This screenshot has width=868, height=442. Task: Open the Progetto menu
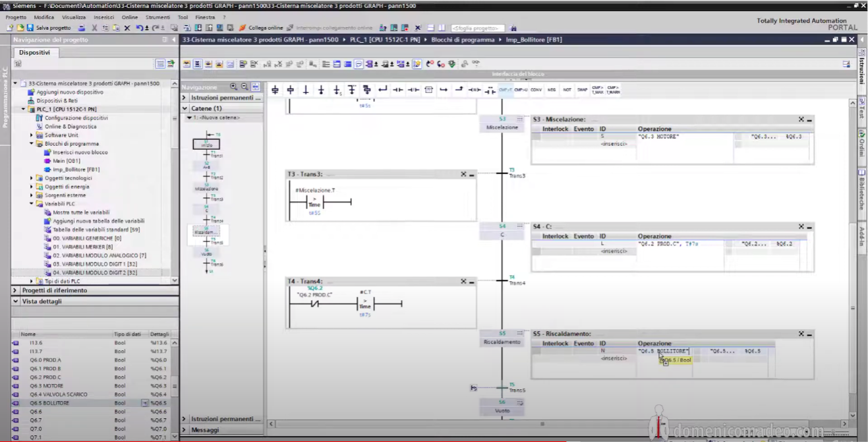click(x=16, y=17)
